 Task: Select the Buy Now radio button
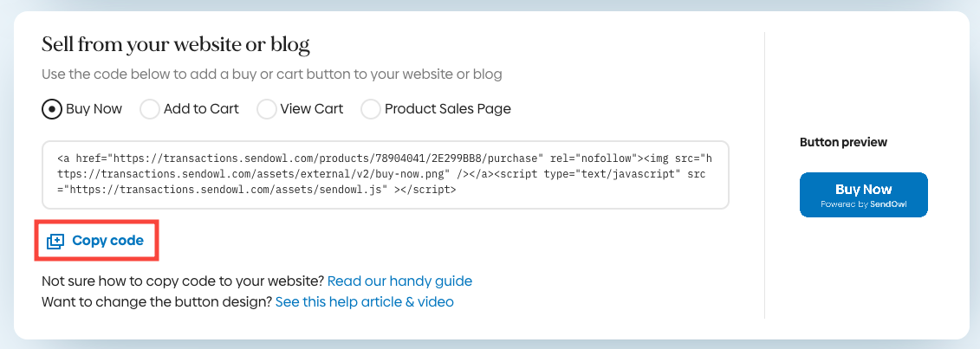(x=52, y=109)
